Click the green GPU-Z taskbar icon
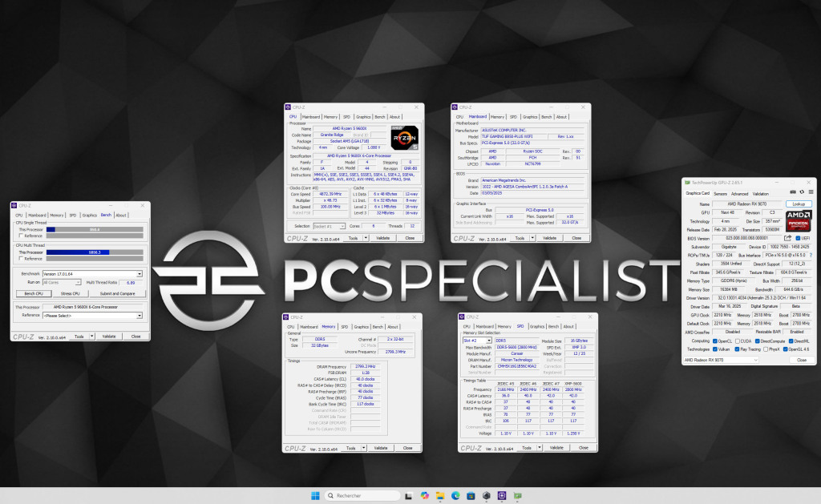The height and width of the screenshot is (504, 821). [517, 496]
